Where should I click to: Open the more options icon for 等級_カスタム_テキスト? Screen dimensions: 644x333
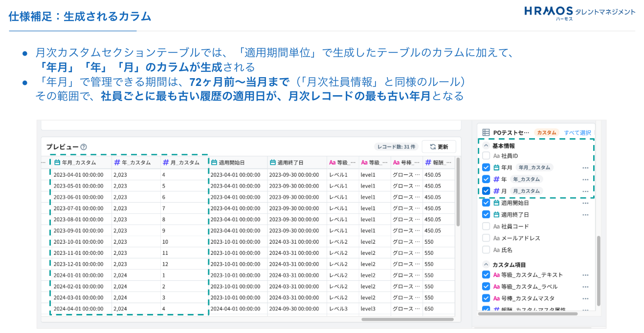point(585,275)
